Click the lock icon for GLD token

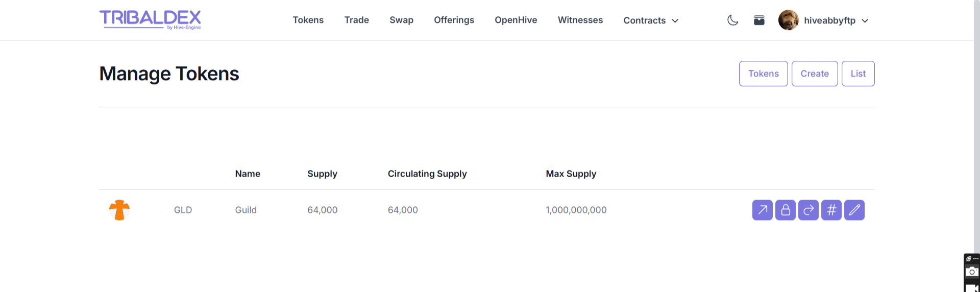786,210
